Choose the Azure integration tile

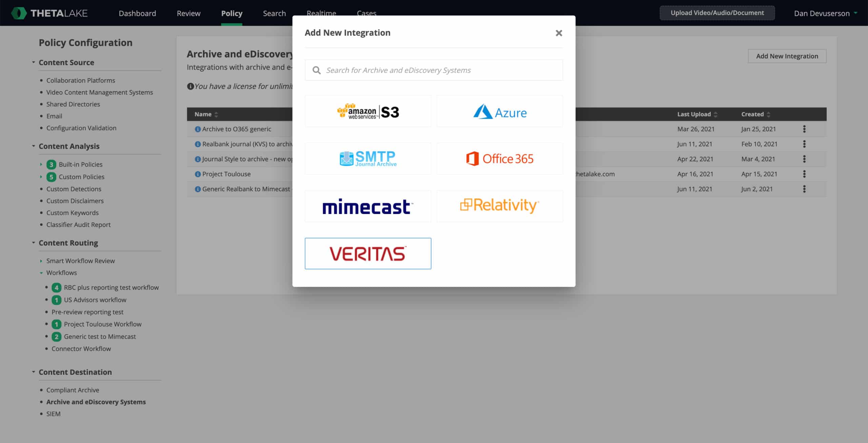tap(500, 111)
